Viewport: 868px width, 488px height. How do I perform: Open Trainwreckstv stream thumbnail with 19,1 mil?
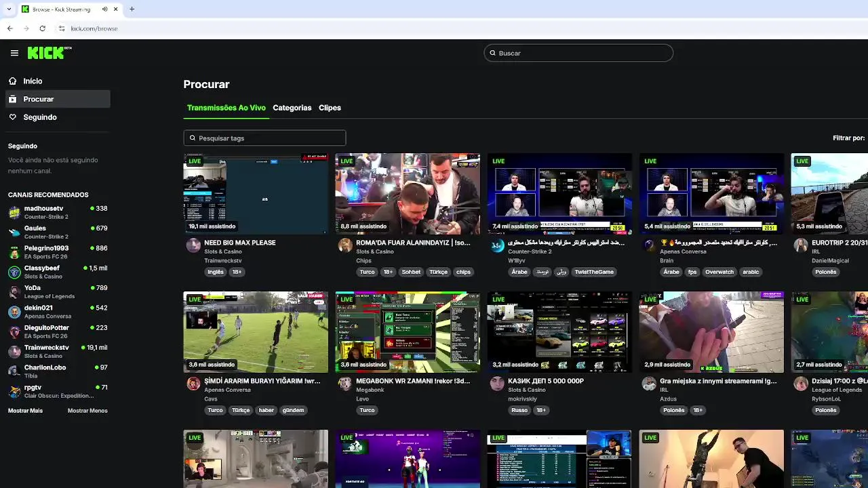click(x=256, y=194)
